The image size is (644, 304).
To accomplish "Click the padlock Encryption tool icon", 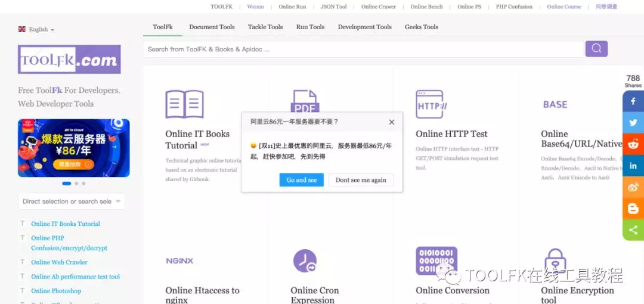I will [x=555, y=260].
